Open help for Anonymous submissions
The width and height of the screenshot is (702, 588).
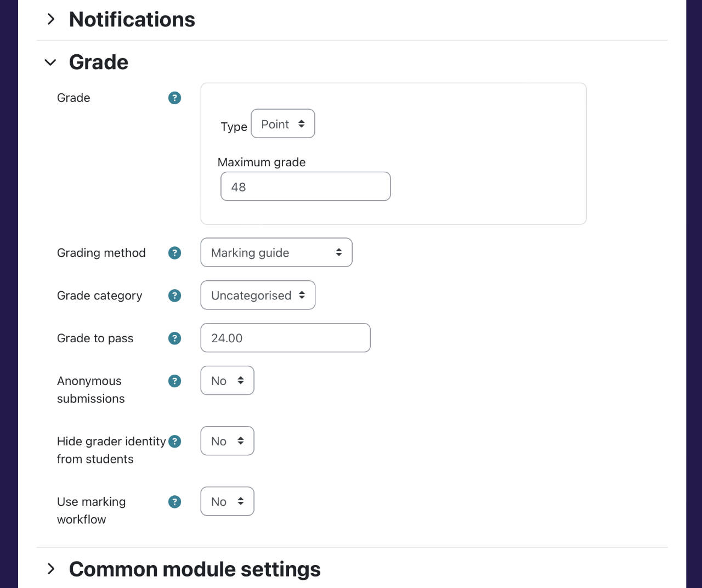(174, 381)
